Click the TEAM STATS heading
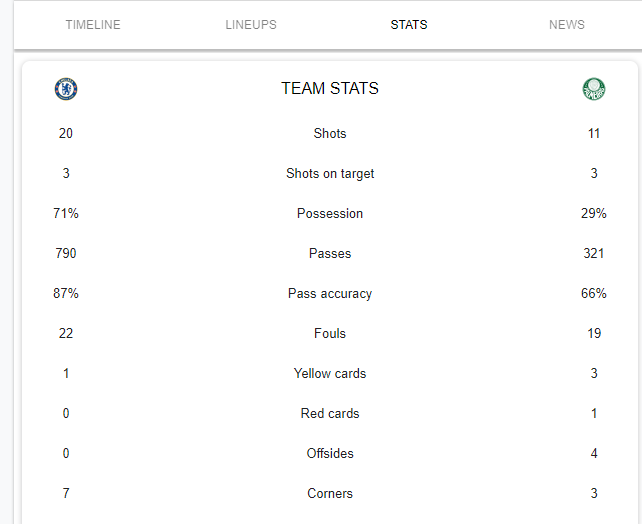Viewport: 642px width, 524px height. [330, 88]
